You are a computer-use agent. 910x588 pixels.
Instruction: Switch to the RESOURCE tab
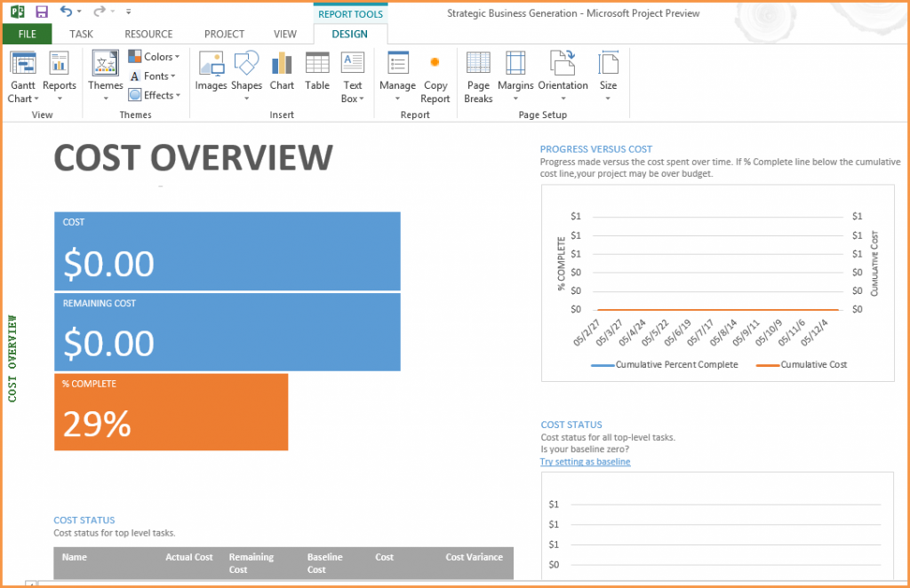(x=148, y=34)
